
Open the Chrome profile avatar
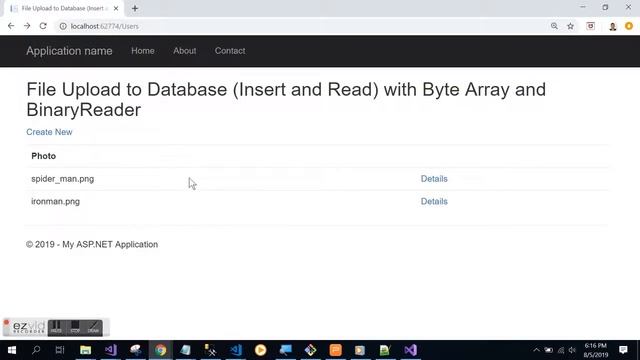(x=613, y=27)
